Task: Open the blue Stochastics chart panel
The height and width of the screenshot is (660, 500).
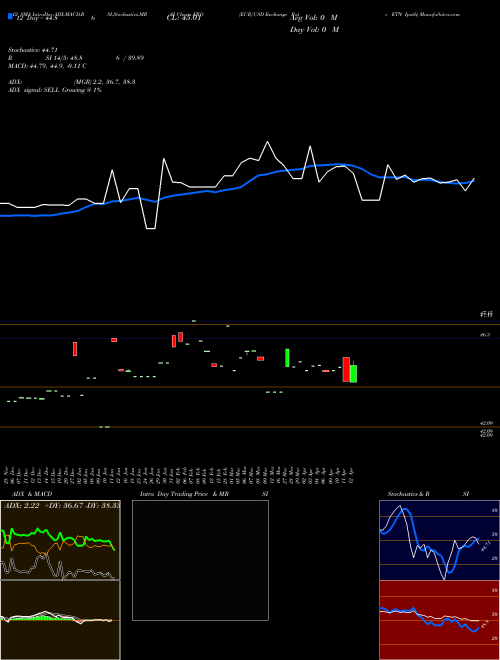Action: point(439,540)
